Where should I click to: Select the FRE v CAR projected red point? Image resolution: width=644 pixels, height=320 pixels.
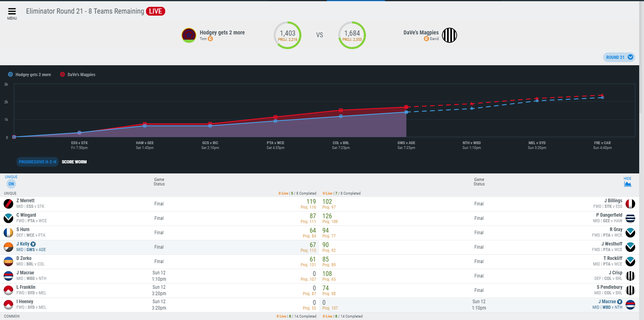[602, 95]
